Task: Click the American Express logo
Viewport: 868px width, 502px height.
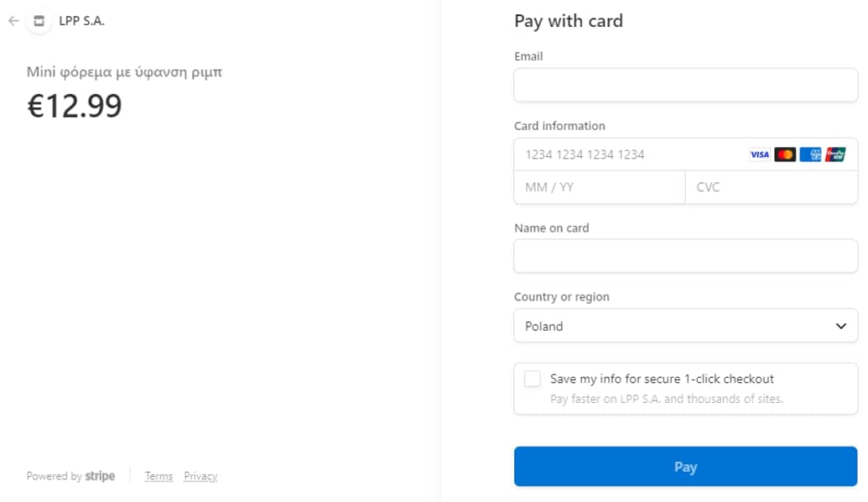Action: 810,154
